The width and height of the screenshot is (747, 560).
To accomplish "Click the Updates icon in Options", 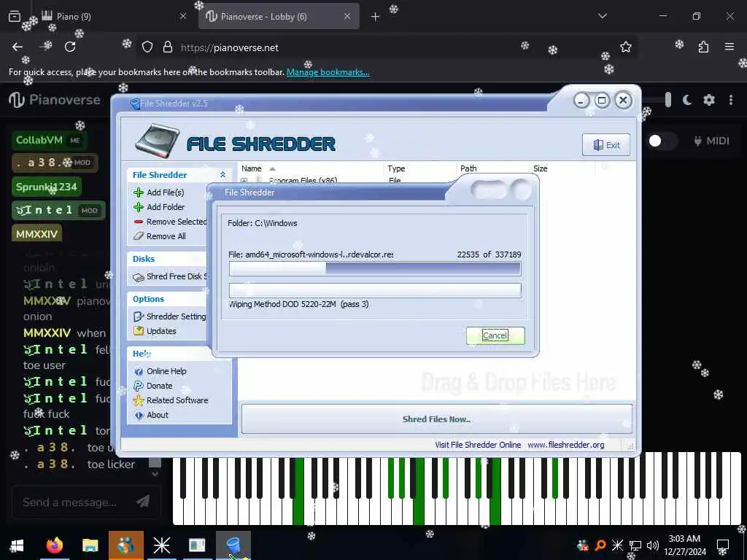I will 138,331.
